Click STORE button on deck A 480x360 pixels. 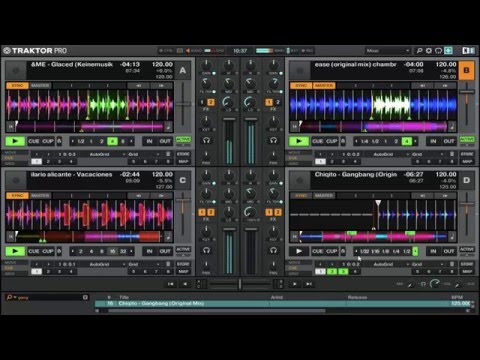pyautogui.click(x=183, y=154)
